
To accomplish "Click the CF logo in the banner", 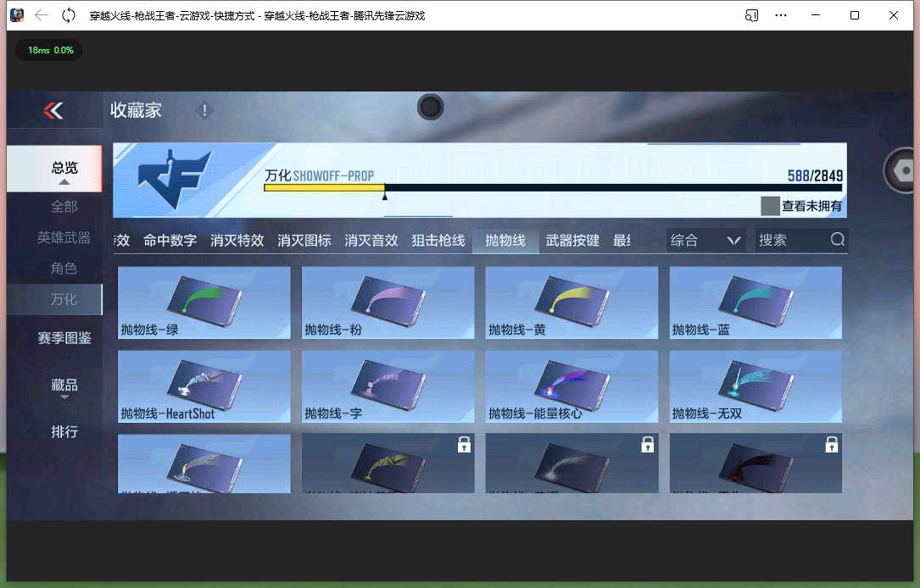I will [x=175, y=178].
